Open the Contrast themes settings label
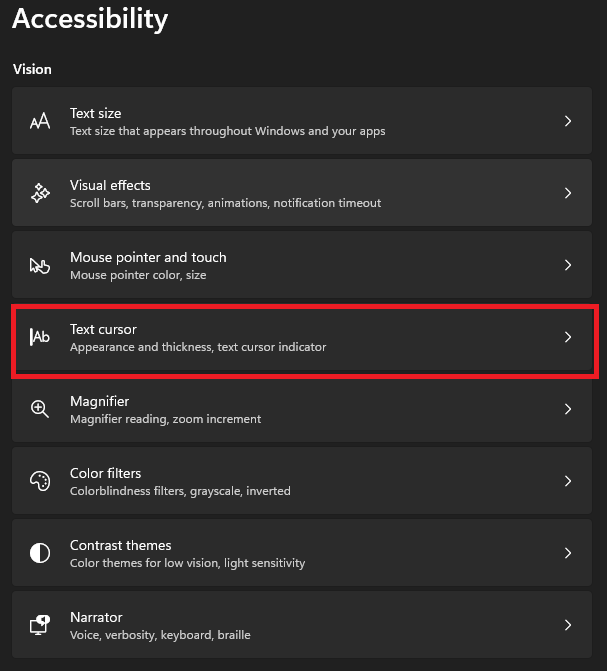Viewport: 607px width, 671px height. [x=120, y=545]
